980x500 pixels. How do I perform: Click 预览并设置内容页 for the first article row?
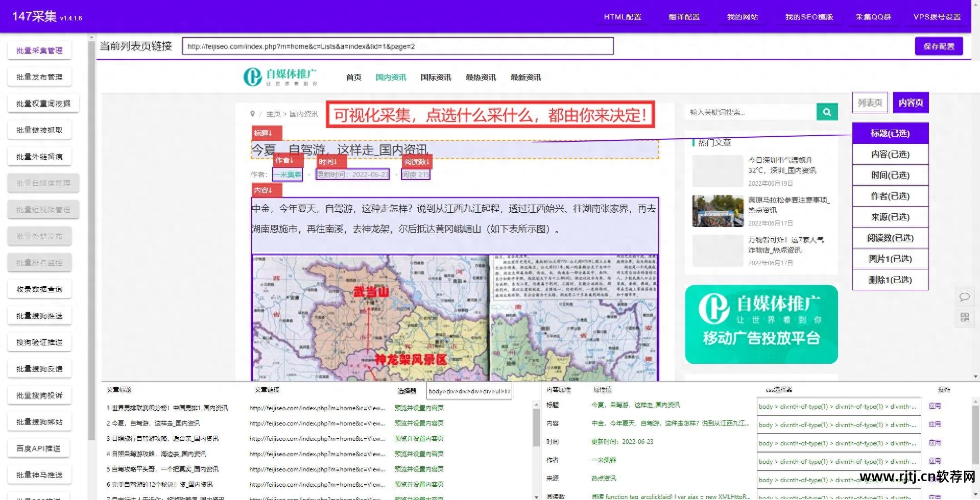(x=419, y=408)
